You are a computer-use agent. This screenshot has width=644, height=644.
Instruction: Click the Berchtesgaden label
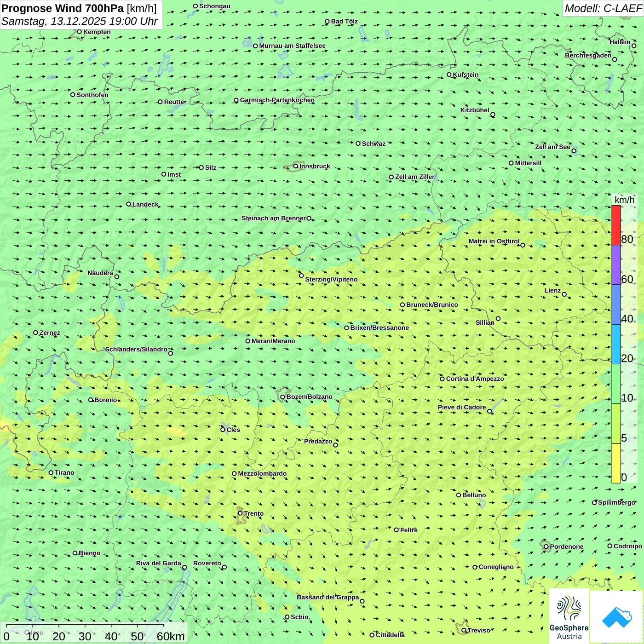coord(588,55)
